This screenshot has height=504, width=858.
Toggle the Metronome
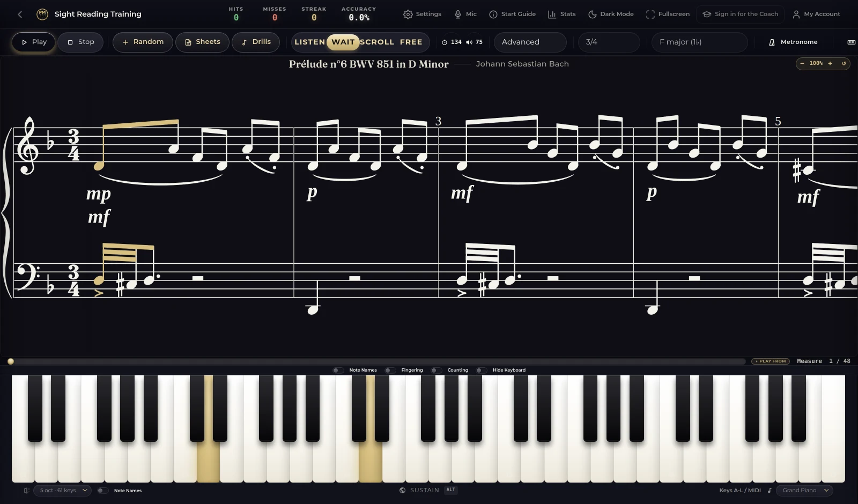click(x=793, y=42)
